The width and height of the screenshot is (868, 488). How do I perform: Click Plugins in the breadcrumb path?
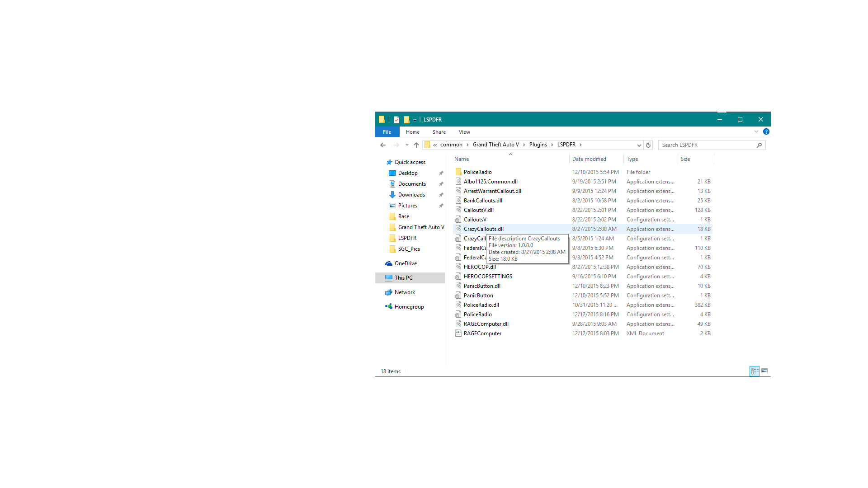tap(538, 145)
